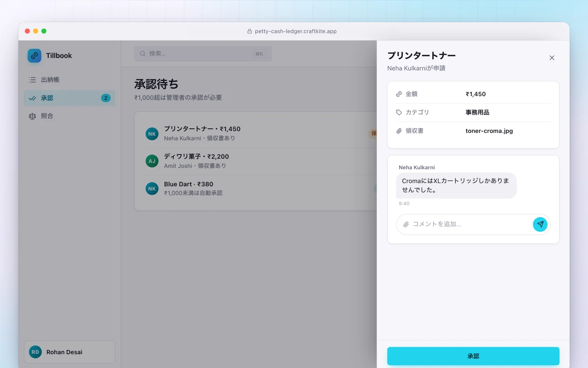Click the 承認待ち page heading
The image size is (588, 368).
pos(156,84)
